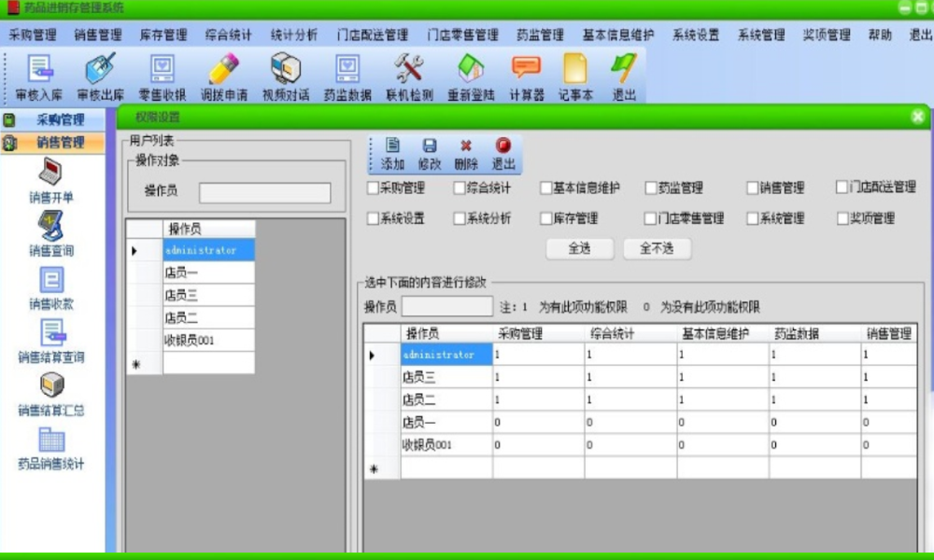Click the new-row asterisk in user list
Screen dimensions: 934x560
(136, 364)
